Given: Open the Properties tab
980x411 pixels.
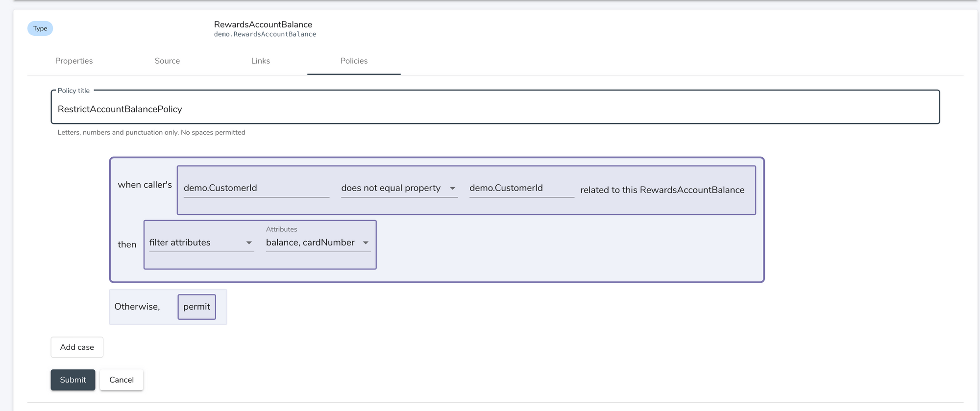Looking at the screenshot, I should coord(74,61).
